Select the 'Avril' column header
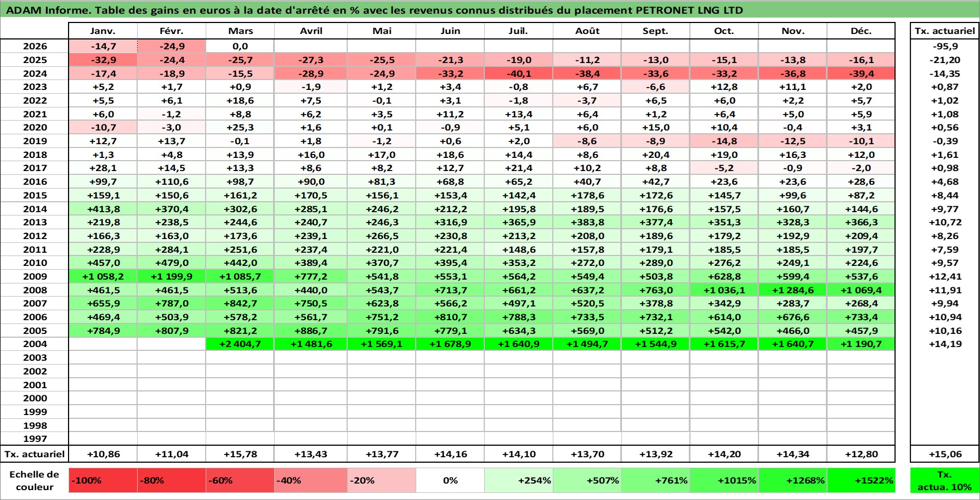Viewport: 980px width, 500px height. (311, 31)
